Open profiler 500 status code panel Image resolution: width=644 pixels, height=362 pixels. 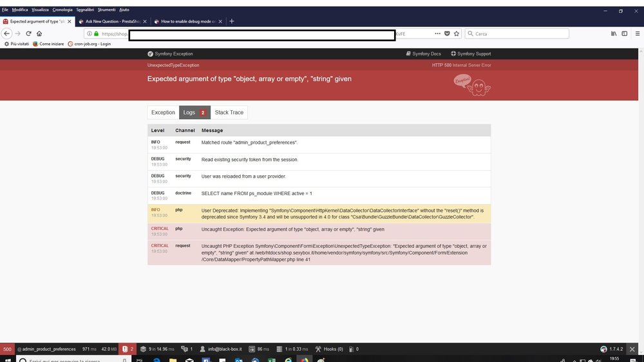click(7, 349)
